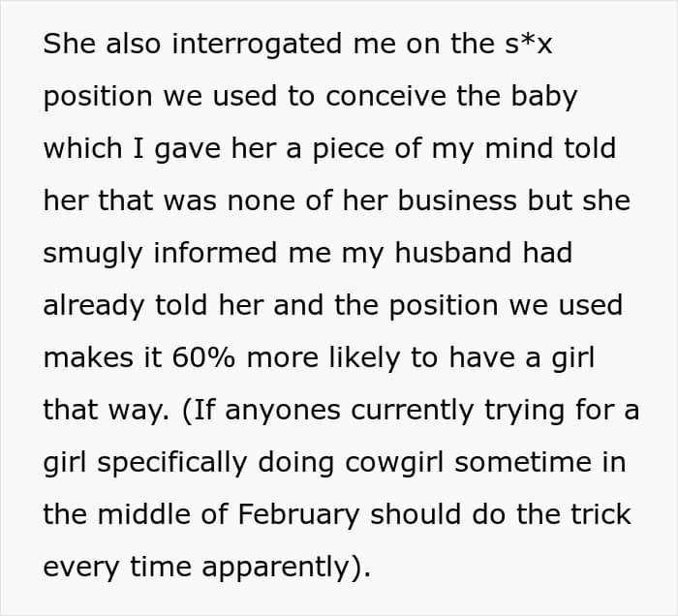The height and width of the screenshot is (616, 678).
Task: Select the "60%" figure in the text
Action: (203, 358)
